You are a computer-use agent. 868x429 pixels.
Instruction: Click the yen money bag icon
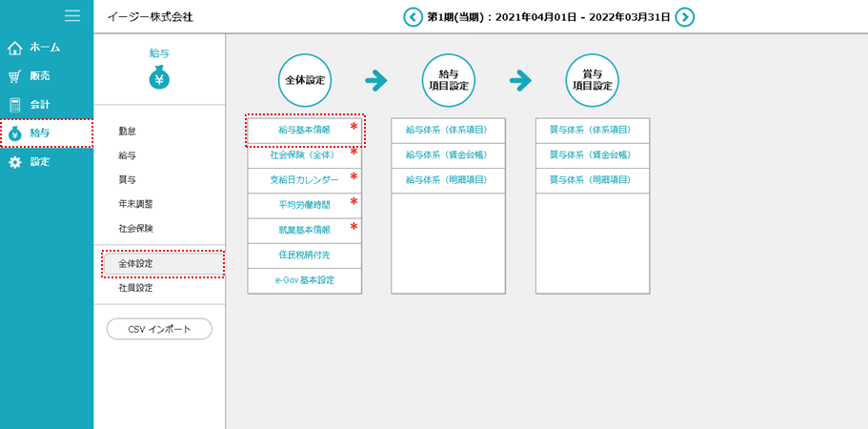pyautogui.click(x=160, y=79)
